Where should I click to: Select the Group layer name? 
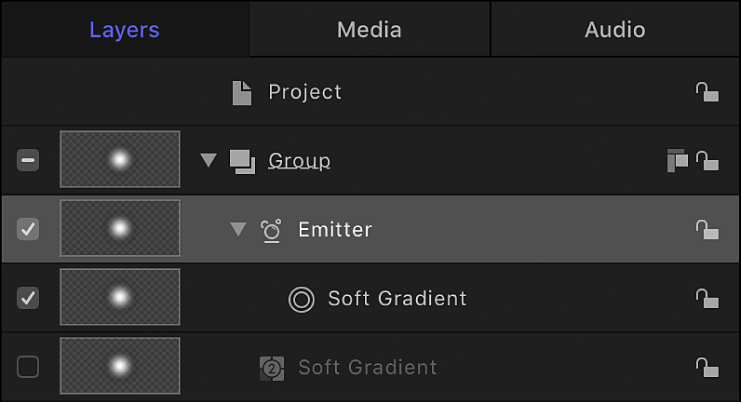(x=299, y=161)
